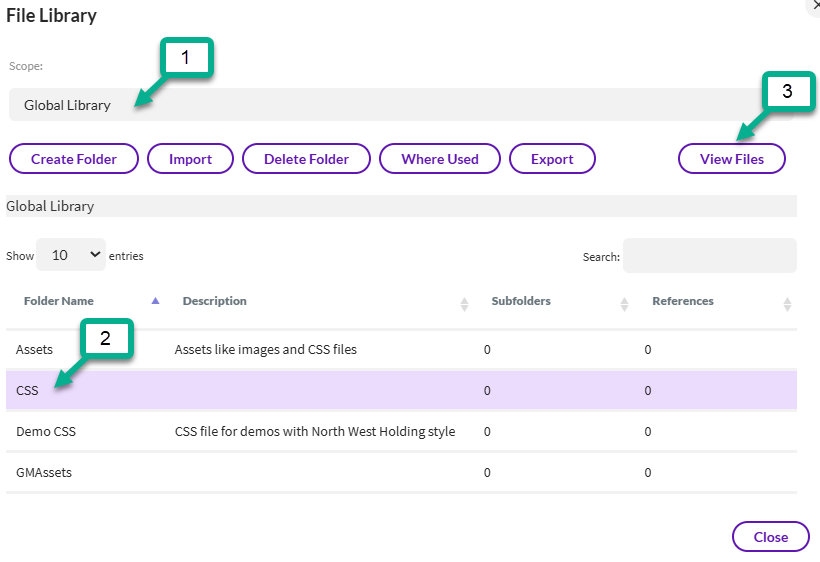The width and height of the screenshot is (820, 562).
Task: Click the Subfolders column sort icon
Action: pyautogui.click(x=624, y=304)
